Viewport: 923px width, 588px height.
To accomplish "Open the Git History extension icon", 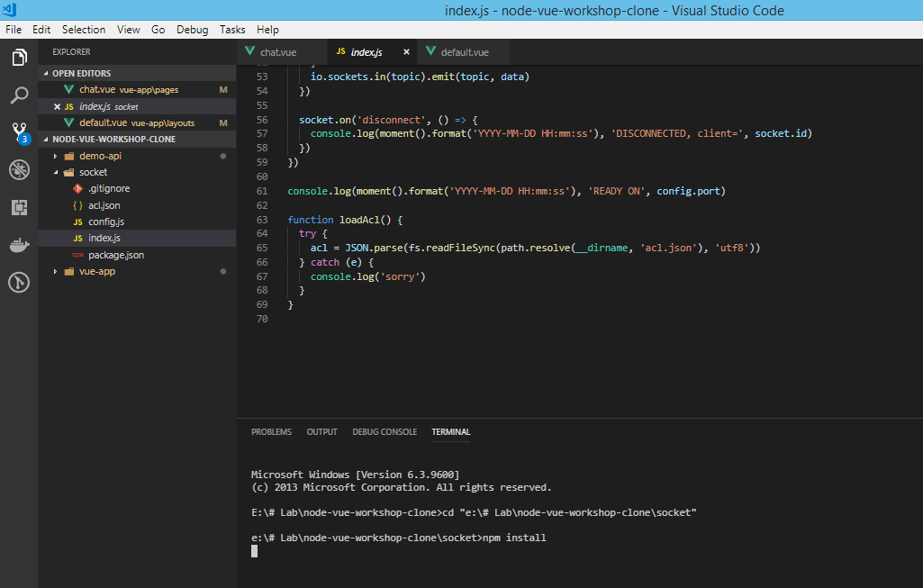I will (x=19, y=282).
